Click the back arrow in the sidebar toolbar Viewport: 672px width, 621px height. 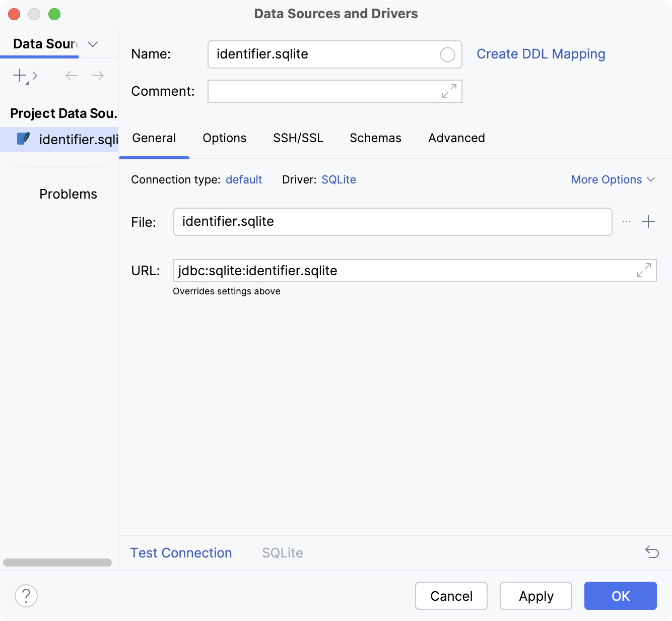point(71,76)
